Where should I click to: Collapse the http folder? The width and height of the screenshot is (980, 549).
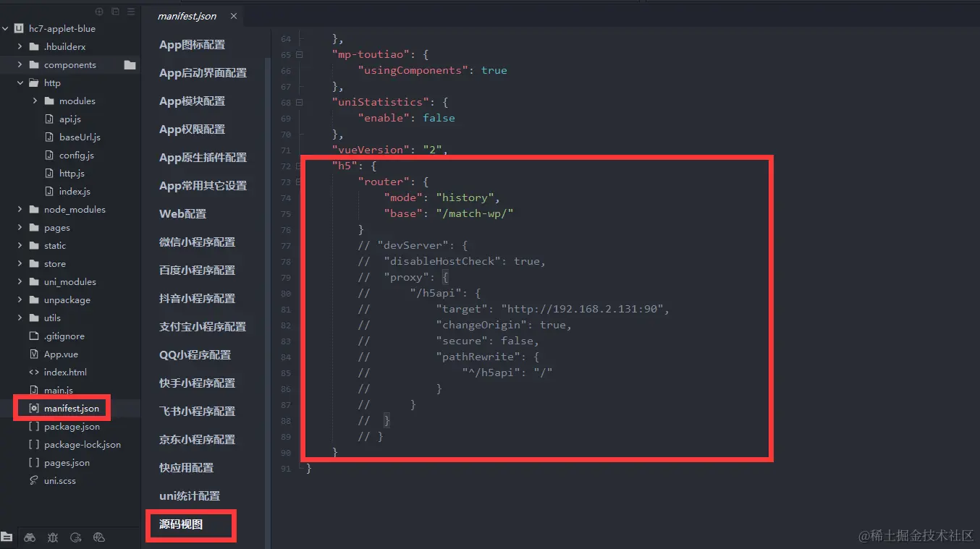(x=20, y=83)
